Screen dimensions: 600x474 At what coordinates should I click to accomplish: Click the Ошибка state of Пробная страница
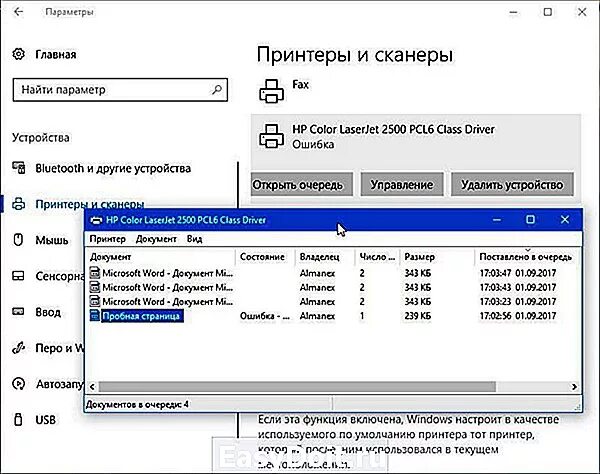pos(265,316)
